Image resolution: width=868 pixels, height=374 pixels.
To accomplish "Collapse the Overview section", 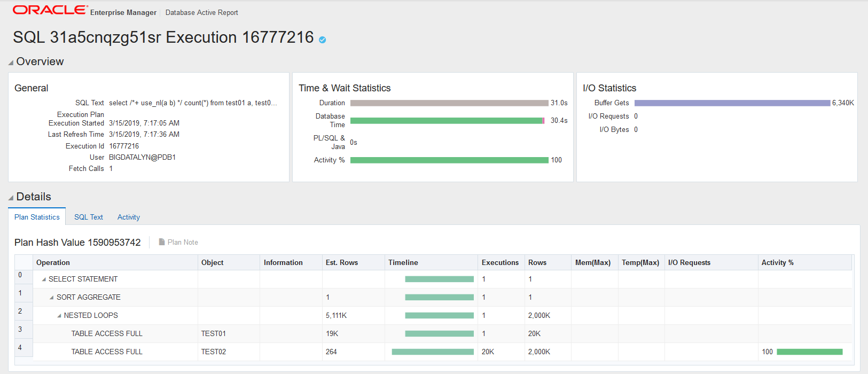I will (11, 63).
